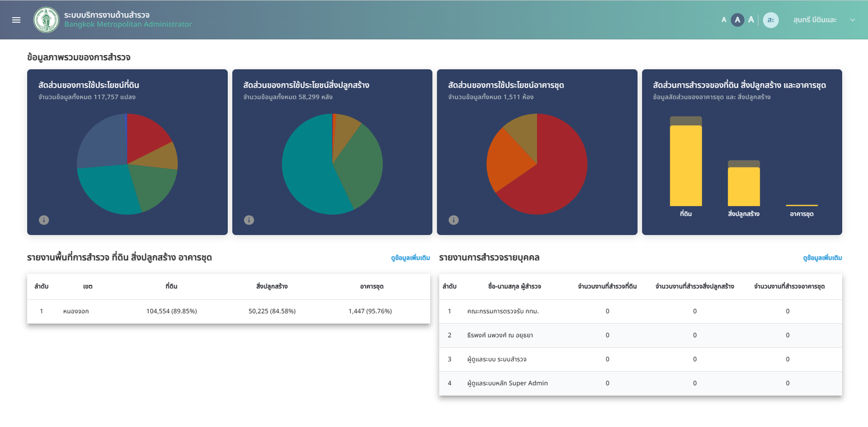
Task: Click the เขต column header
Action: (x=88, y=287)
